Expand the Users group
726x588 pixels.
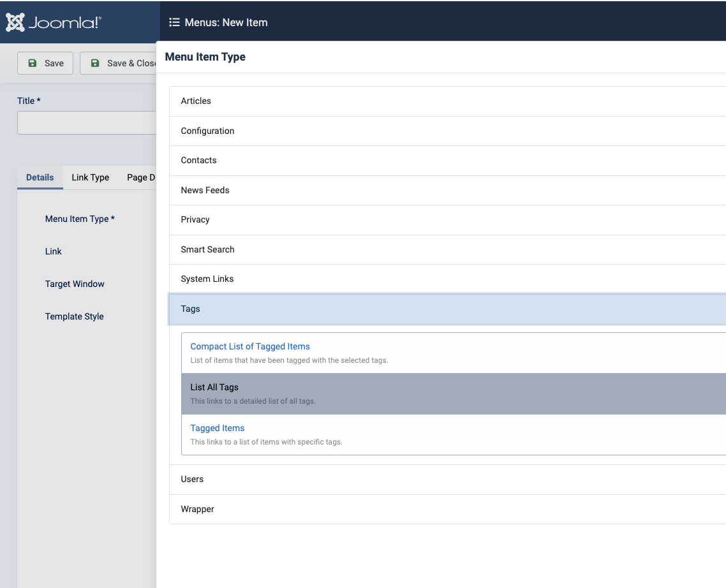pyautogui.click(x=448, y=479)
